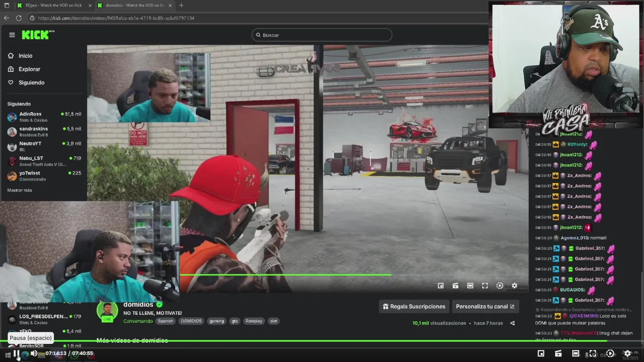The height and width of the screenshot is (362, 644).
Task: Toggle fullscreen in bottom player bar
Action: coord(593,353)
